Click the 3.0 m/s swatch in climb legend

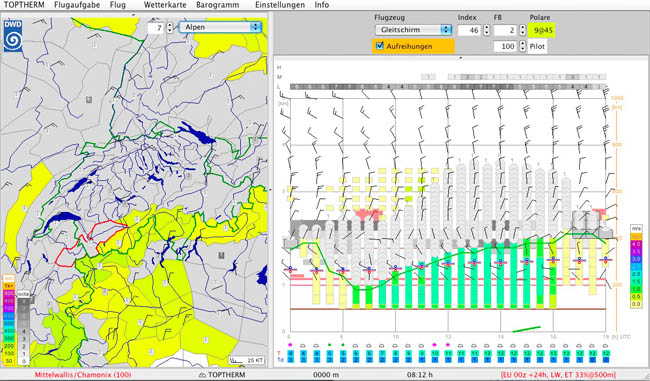(636, 259)
